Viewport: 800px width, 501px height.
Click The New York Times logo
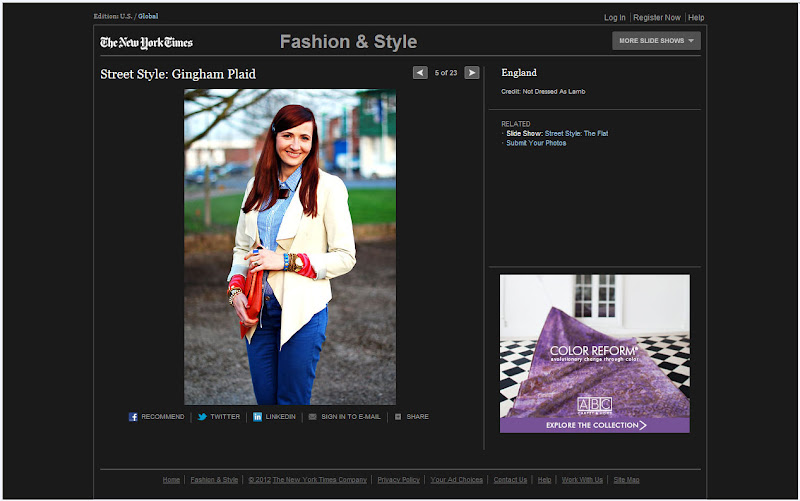coord(146,42)
